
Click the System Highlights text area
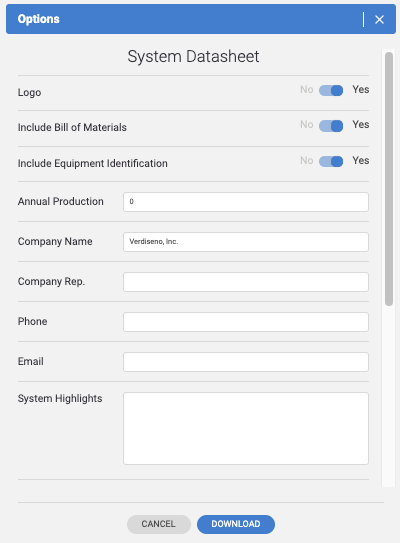point(246,428)
